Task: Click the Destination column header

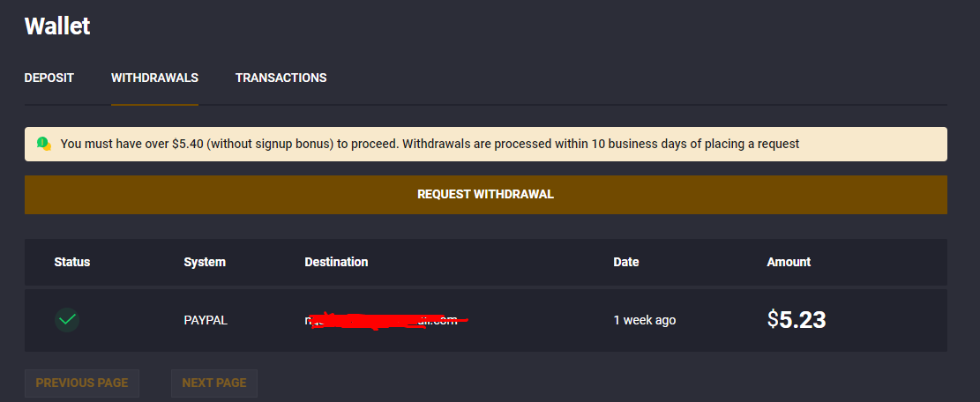Action: point(336,262)
